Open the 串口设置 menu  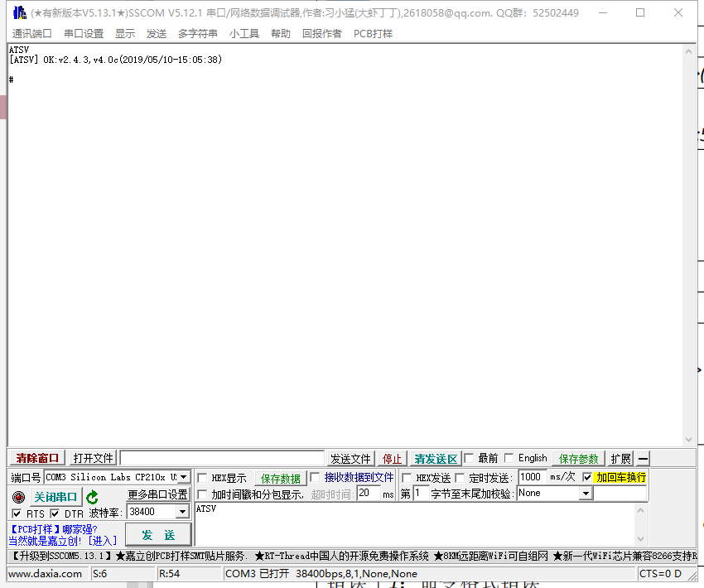[x=84, y=33]
